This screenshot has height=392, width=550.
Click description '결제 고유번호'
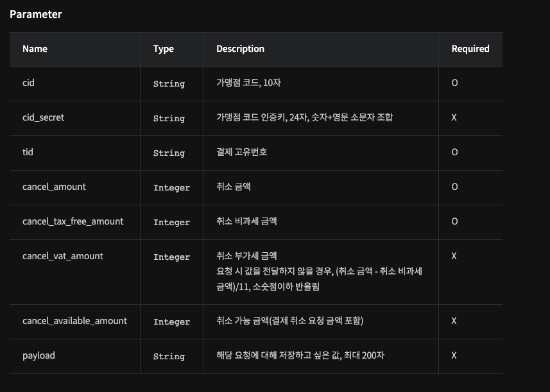(242, 152)
